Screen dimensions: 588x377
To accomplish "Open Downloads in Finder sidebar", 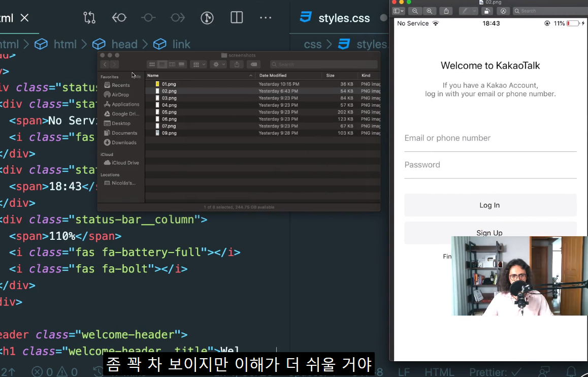I will 120,143.
